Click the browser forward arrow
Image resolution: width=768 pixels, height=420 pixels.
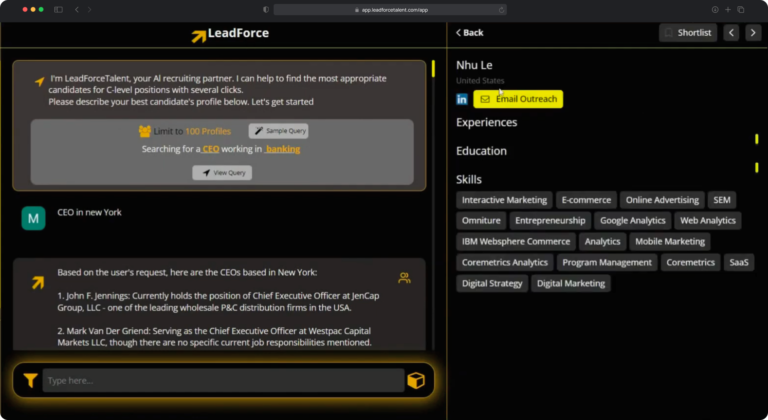(89, 10)
